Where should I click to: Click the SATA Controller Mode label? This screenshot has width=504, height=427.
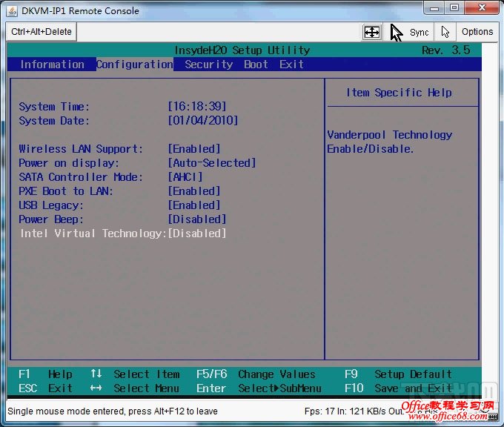[x=81, y=177]
